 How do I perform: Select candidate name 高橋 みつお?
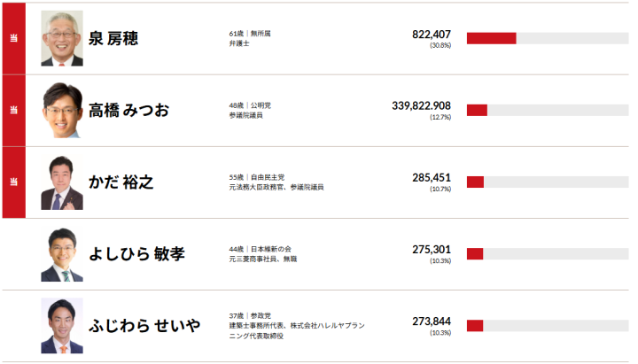click(x=128, y=110)
